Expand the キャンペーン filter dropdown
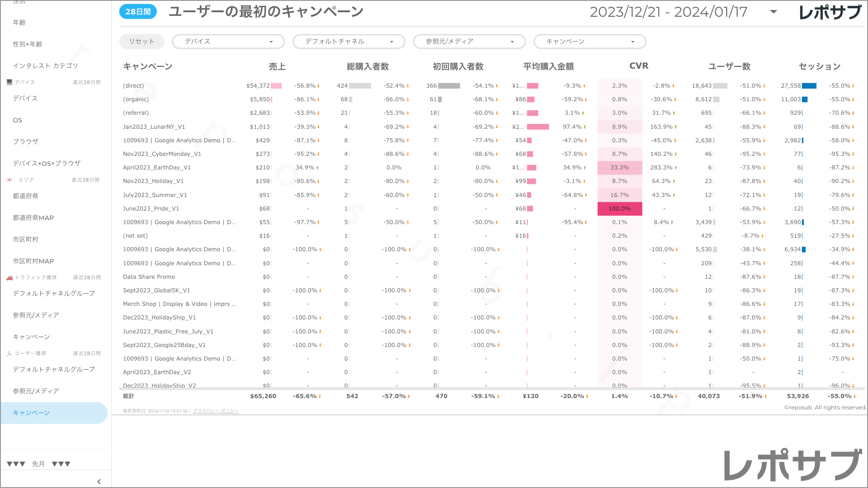This screenshot has width=868, height=488. (x=590, y=42)
